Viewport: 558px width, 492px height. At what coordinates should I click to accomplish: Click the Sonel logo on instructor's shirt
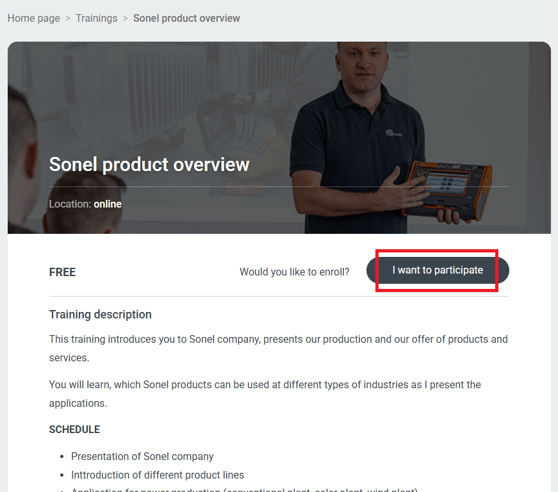pyautogui.click(x=394, y=134)
